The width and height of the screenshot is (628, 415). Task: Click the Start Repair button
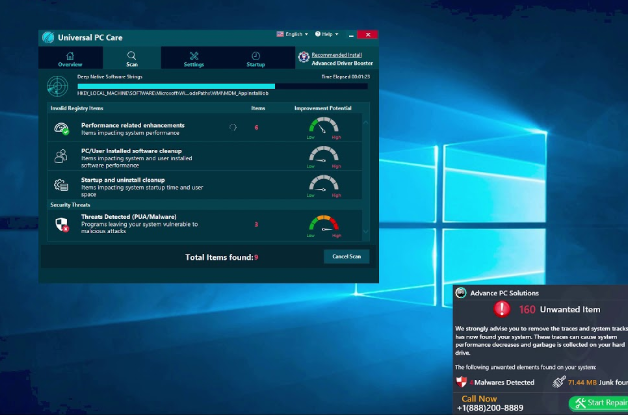tap(599, 403)
